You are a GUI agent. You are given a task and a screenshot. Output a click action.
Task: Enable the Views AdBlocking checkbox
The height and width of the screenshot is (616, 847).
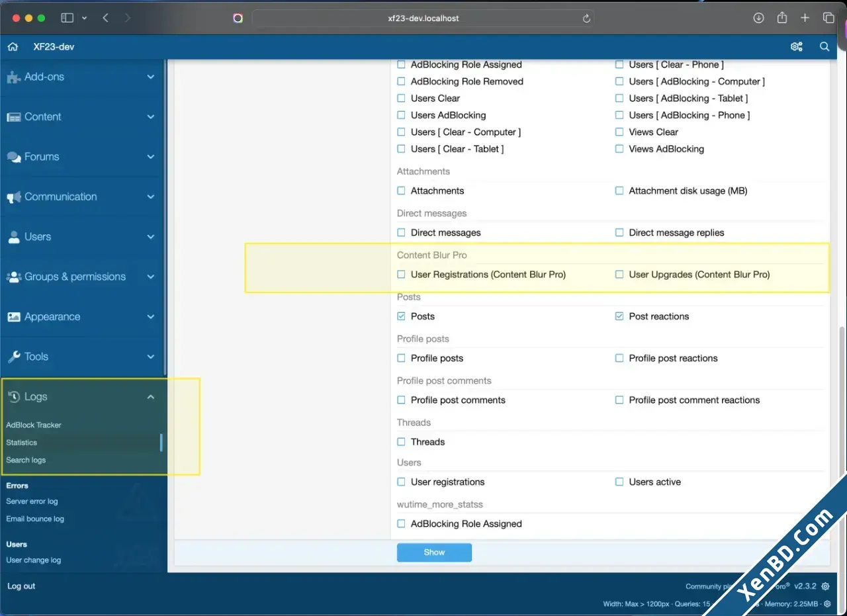pyautogui.click(x=619, y=149)
